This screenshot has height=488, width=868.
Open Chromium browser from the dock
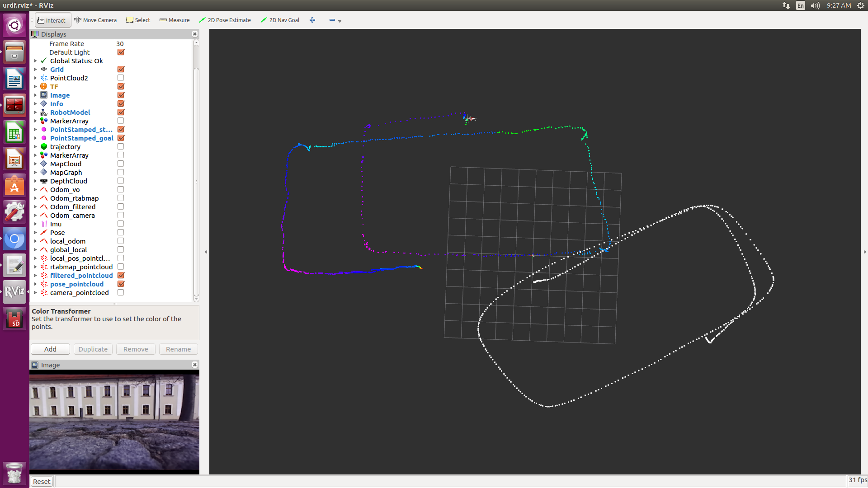pos(14,239)
